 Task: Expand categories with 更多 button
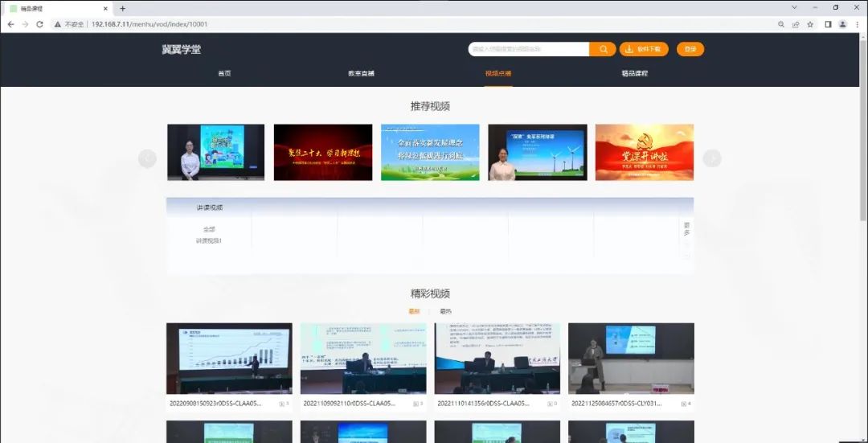pyautogui.click(x=686, y=229)
